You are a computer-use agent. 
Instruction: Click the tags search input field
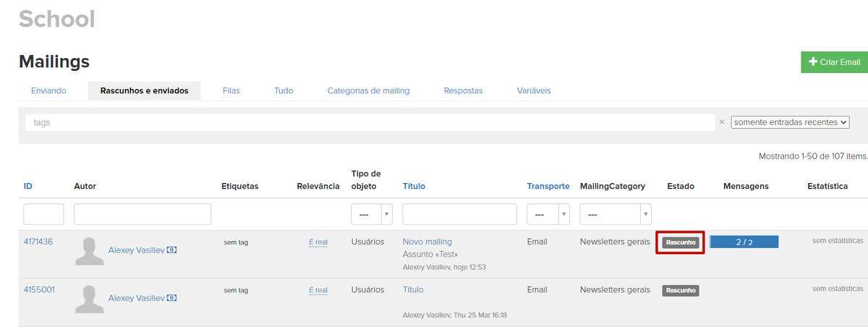tap(370, 122)
